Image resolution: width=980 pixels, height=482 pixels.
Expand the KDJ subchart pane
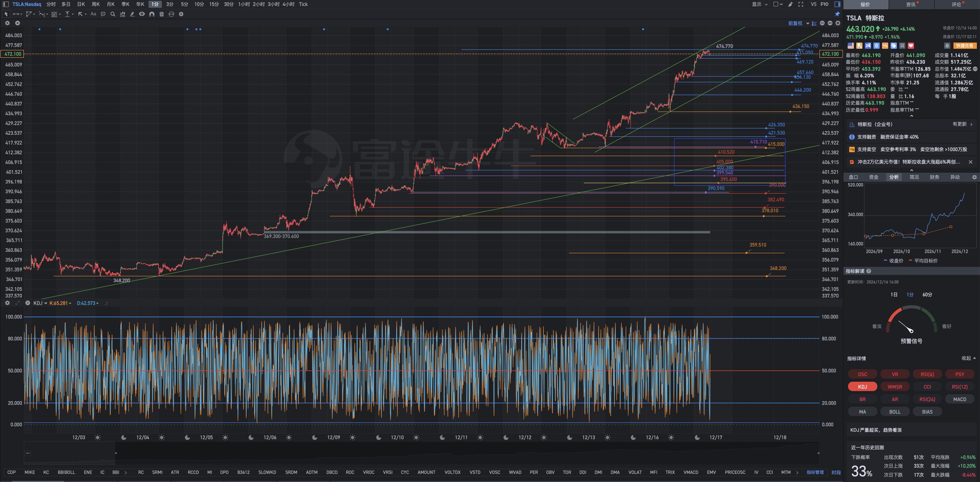18,303
